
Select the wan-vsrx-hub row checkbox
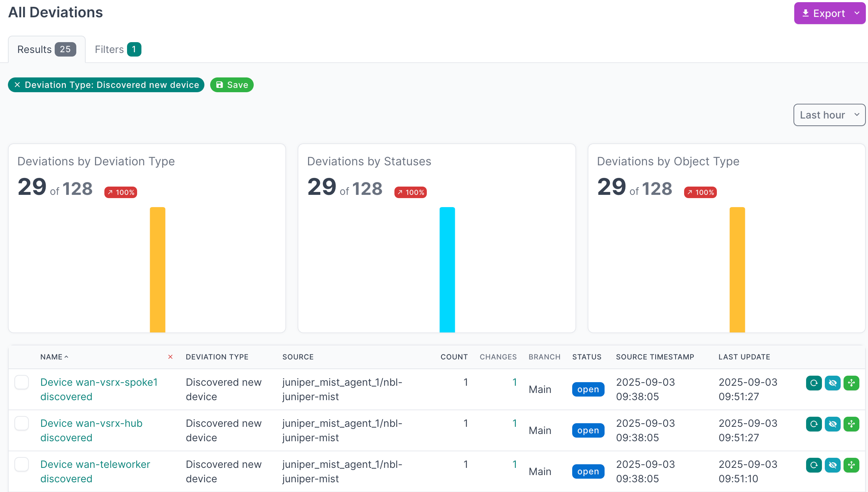[x=22, y=423]
